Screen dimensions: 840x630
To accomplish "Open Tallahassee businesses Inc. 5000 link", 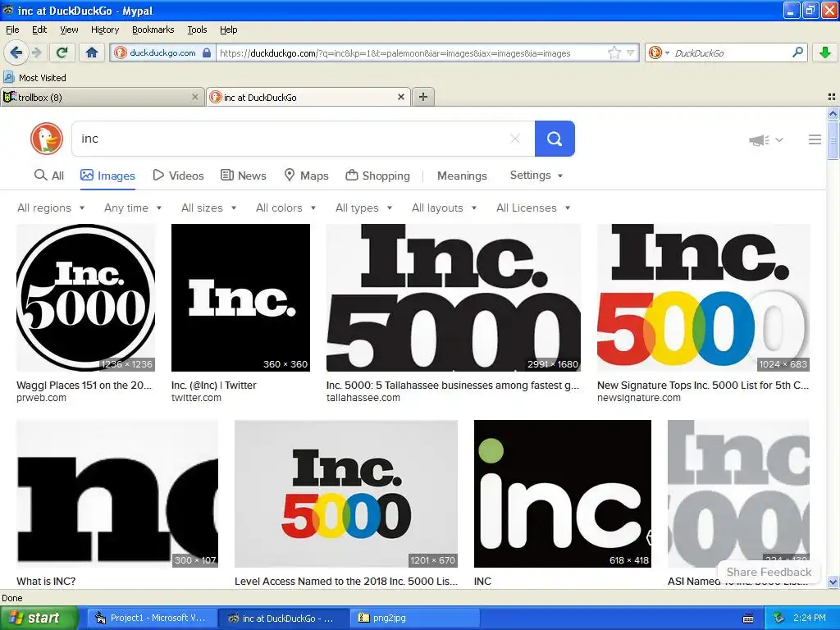I will click(453, 386).
